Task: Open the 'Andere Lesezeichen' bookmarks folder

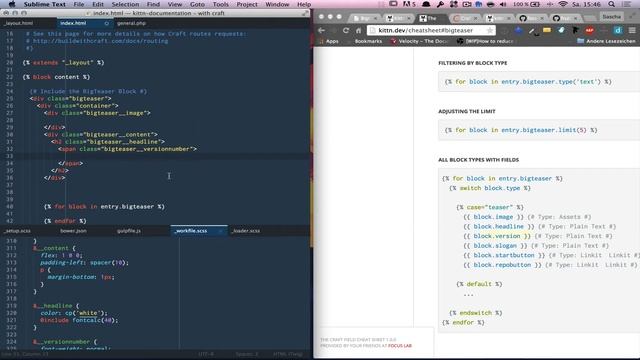Action: 606,41
